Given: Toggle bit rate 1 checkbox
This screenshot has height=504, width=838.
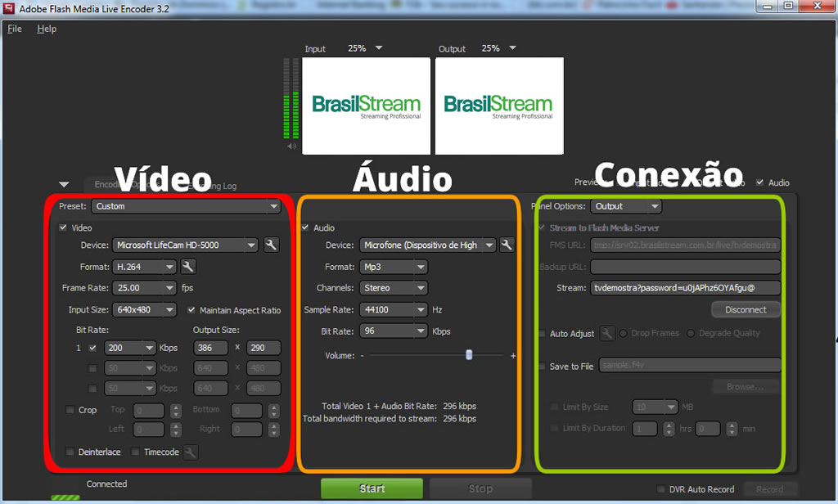Looking at the screenshot, I should pyautogui.click(x=92, y=348).
